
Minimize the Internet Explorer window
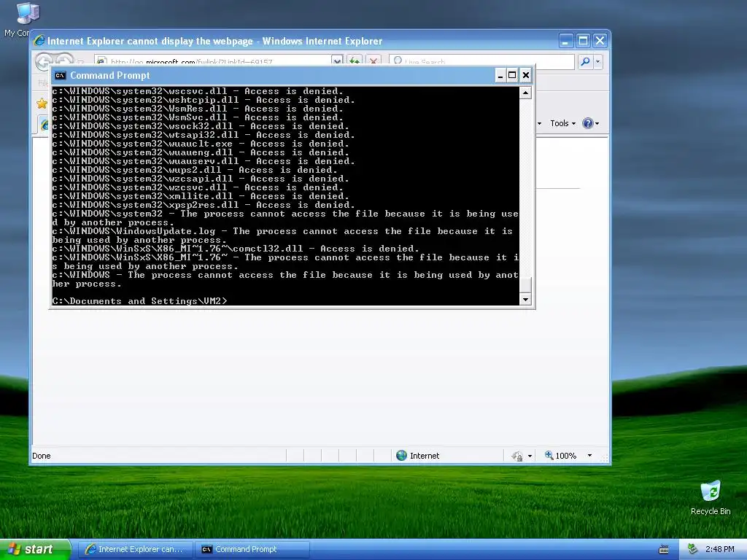coord(565,41)
